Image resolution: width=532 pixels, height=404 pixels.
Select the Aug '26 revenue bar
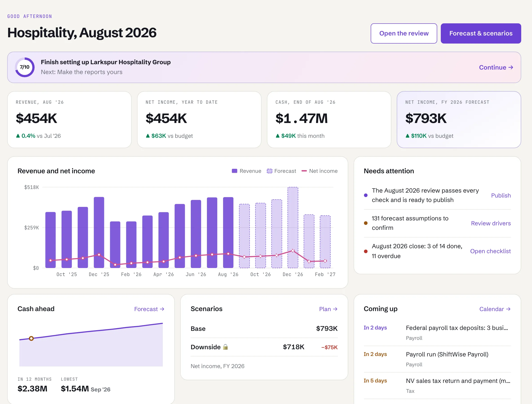(x=228, y=233)
